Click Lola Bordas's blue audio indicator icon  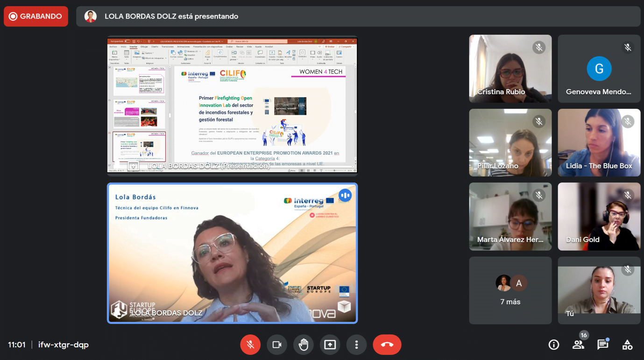(345, 195)
